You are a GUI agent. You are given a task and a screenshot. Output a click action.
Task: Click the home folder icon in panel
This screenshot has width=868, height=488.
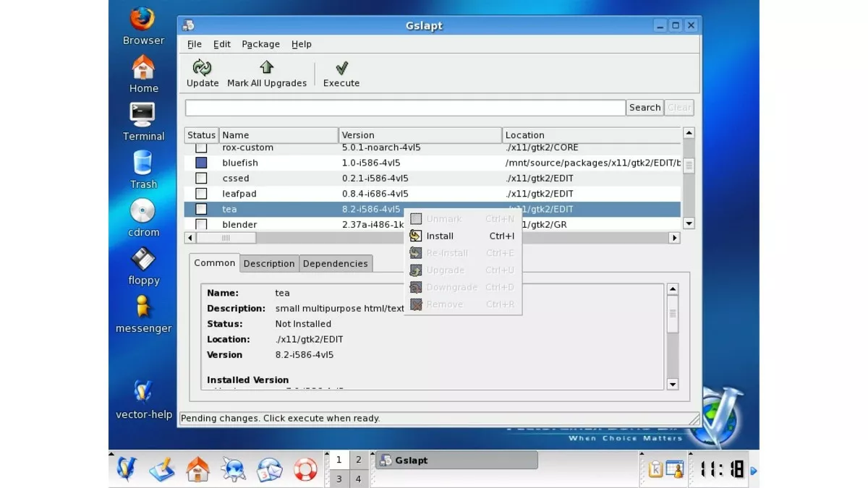(197, 469)
